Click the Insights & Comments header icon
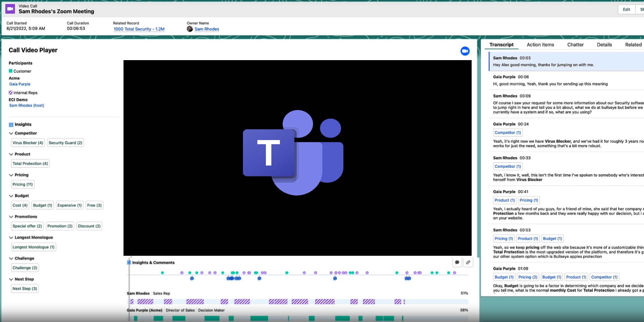644x322 pixels. 129,263
